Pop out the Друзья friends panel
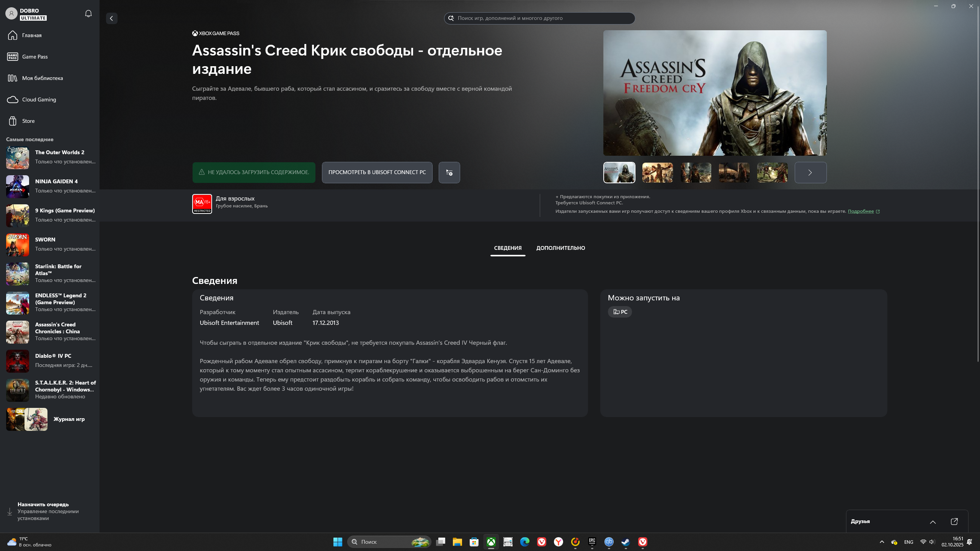980x551 pixels. pyautogui.click(x=954, y=522)
